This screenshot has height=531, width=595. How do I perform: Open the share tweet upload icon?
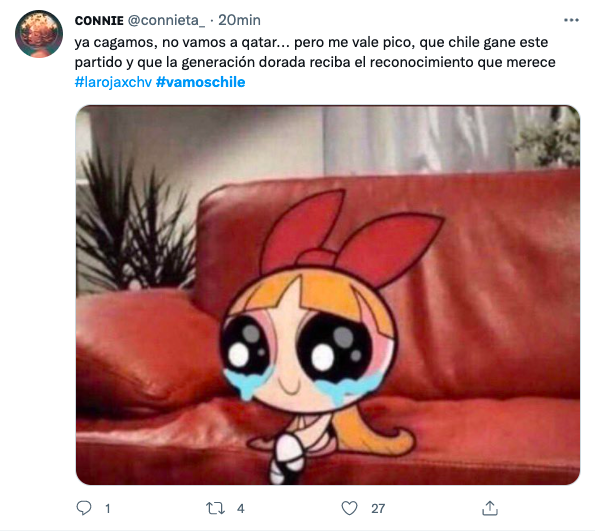(x=490, y=508)
